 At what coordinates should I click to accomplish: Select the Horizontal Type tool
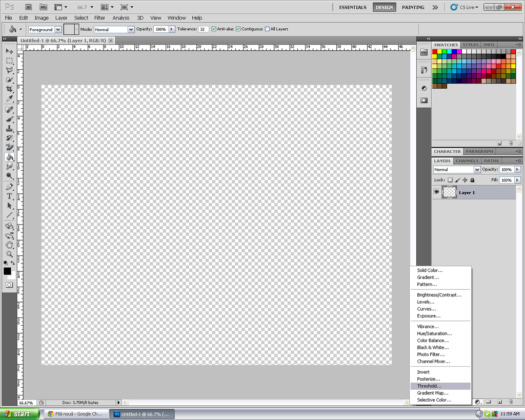coord(9,196)
